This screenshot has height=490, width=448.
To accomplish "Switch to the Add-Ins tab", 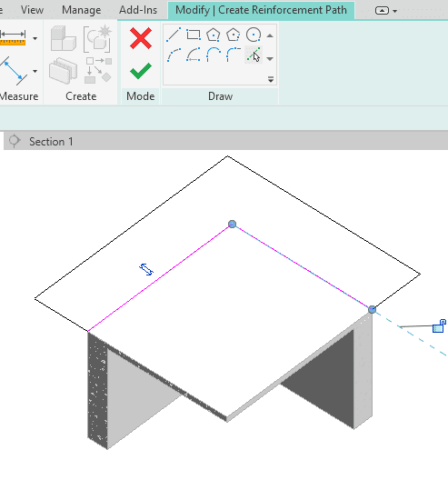I will point(138,10).
